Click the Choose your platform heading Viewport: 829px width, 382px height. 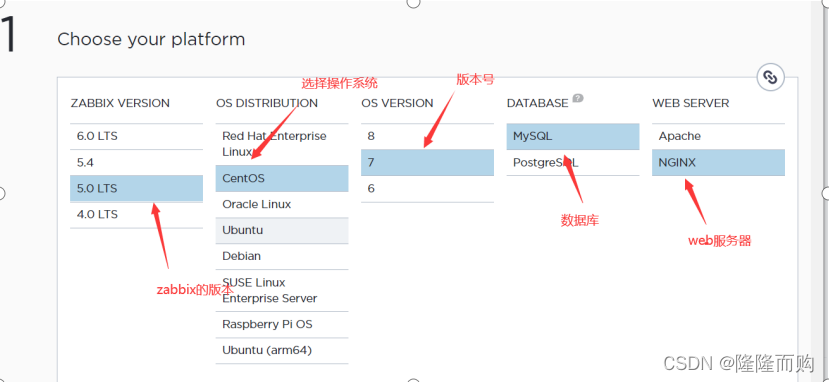point(151,40)
